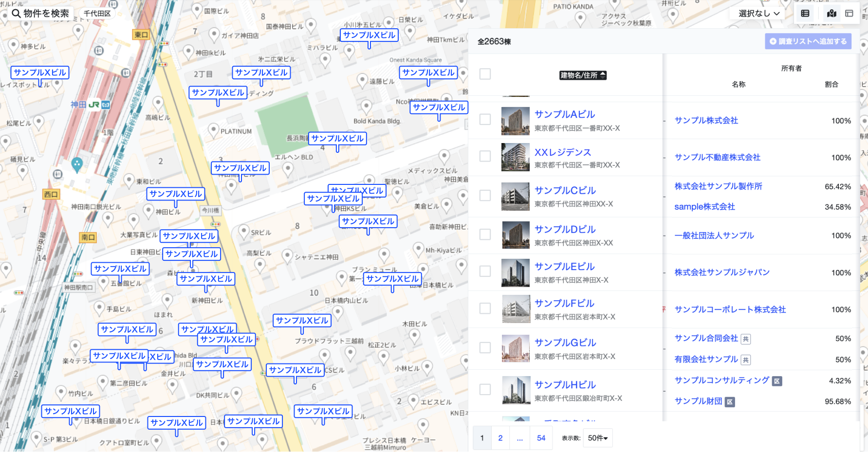Open the 表示数 50件 dropdown
This screenshot has width=868, height=452.
598,438
